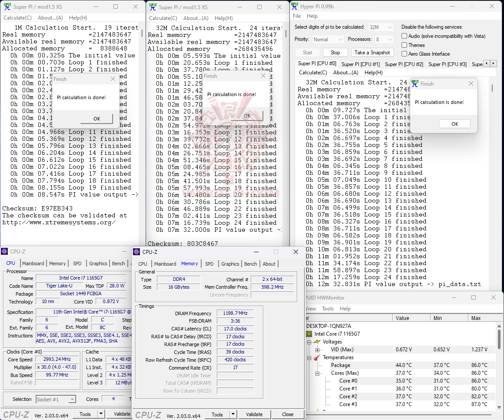The width and height of the screenshot is (504, 420).
Task: Click OK in the 32M Super PI Finish dialog
Action: tap(247, 116)
